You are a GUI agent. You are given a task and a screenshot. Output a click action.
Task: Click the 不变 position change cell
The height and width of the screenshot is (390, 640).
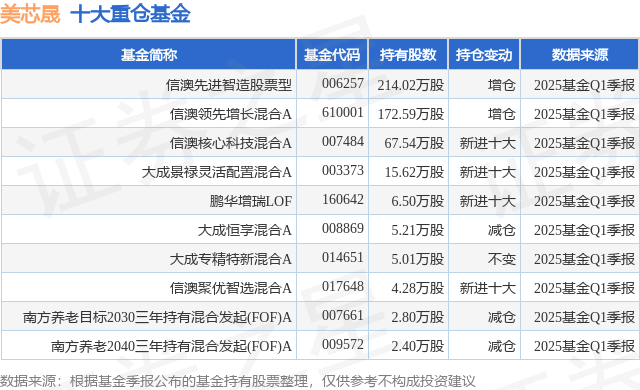pos(502,259)
